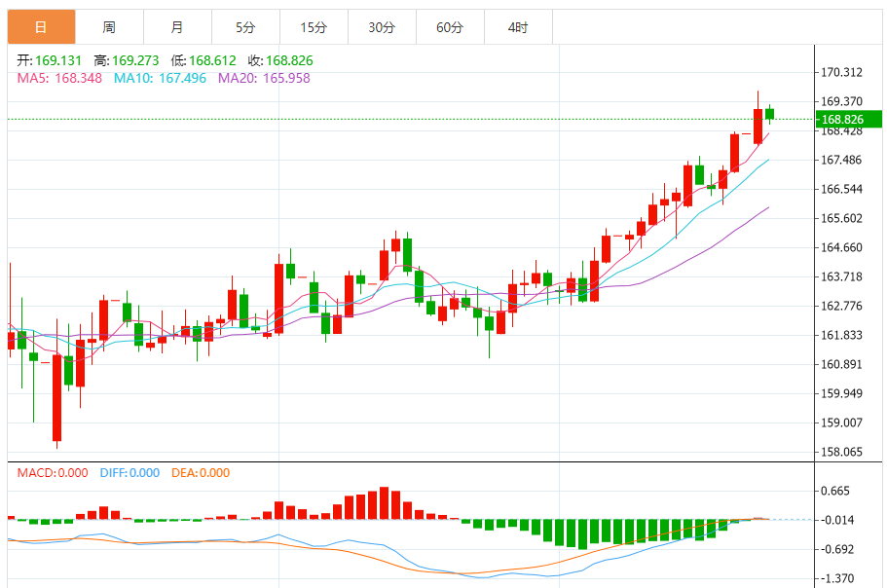Click the MACD:0.000 label

53,473
